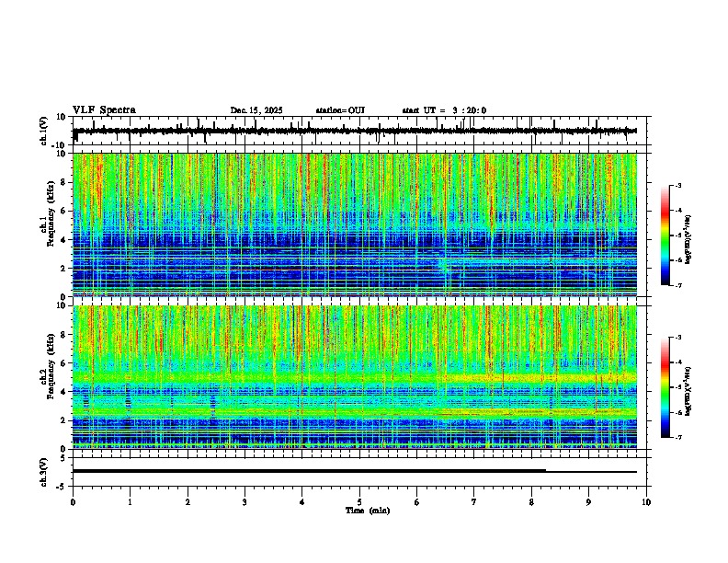Screen dimensions: 728x563
Task: Click the "8" kHz tick on ch.2 spectrogram
Action: (x=63, y=335)
